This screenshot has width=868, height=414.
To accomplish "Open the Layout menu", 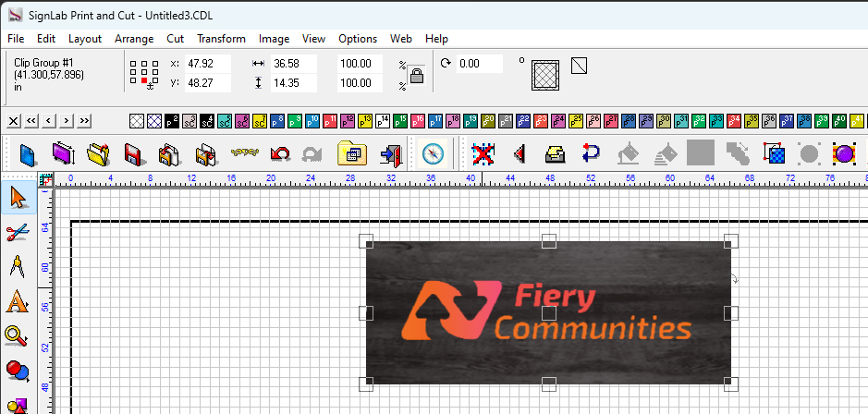I will coord(85,39).
